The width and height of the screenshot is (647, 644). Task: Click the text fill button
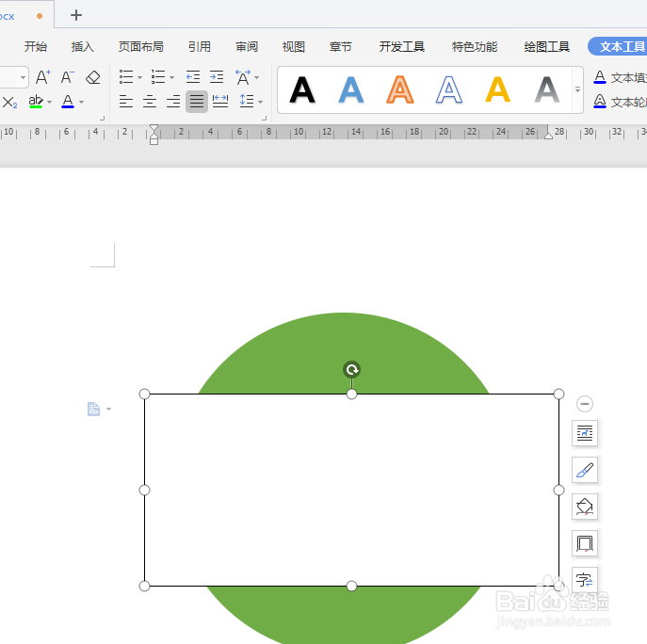coord(620,77)
